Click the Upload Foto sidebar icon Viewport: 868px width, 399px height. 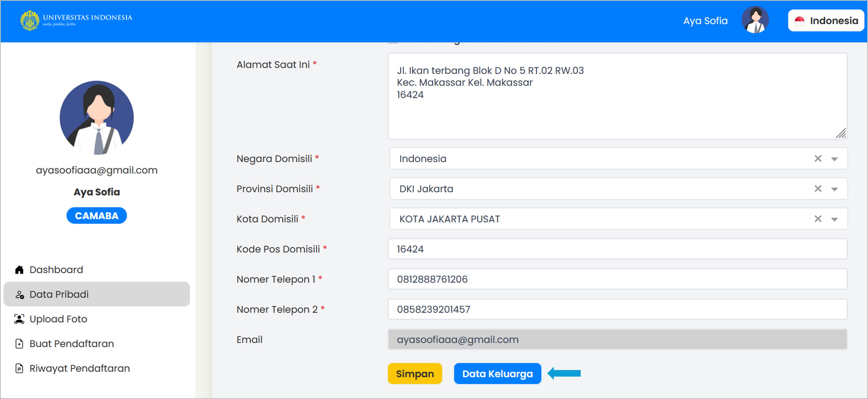[x=19, y=319]
